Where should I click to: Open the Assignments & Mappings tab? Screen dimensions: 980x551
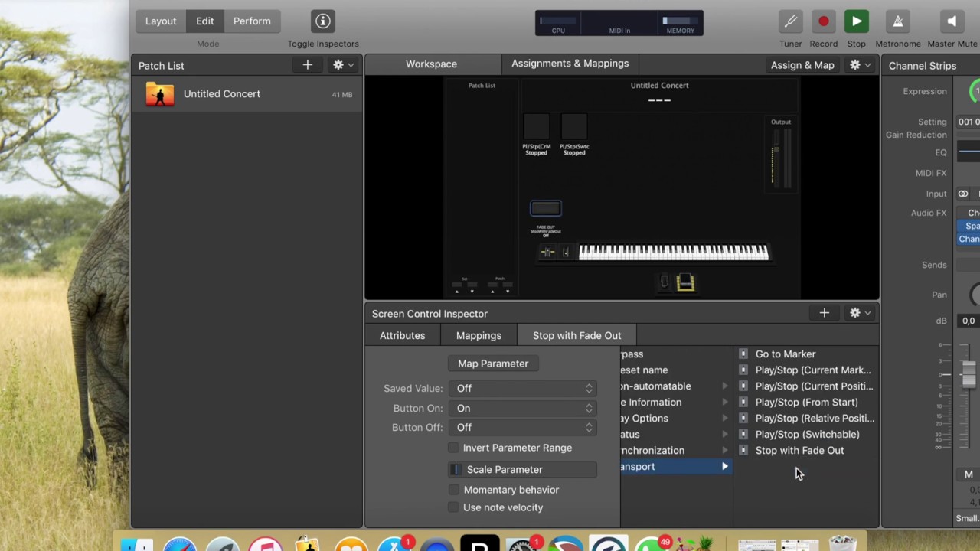[570, 64]
